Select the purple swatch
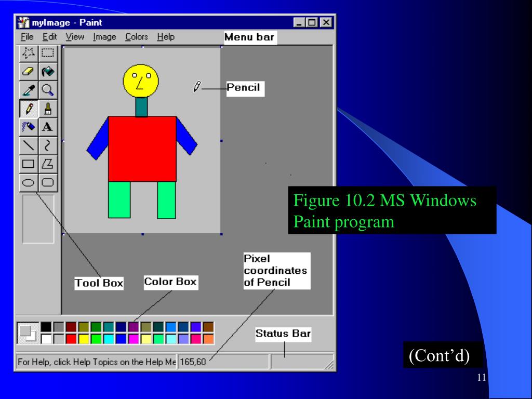The width and height of the screenshot is (532, 399). point(134,327)
